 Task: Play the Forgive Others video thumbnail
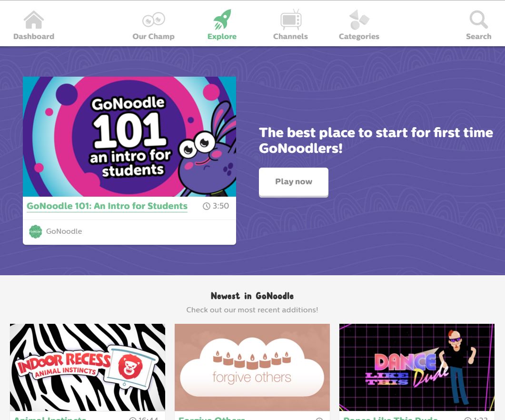252,367
